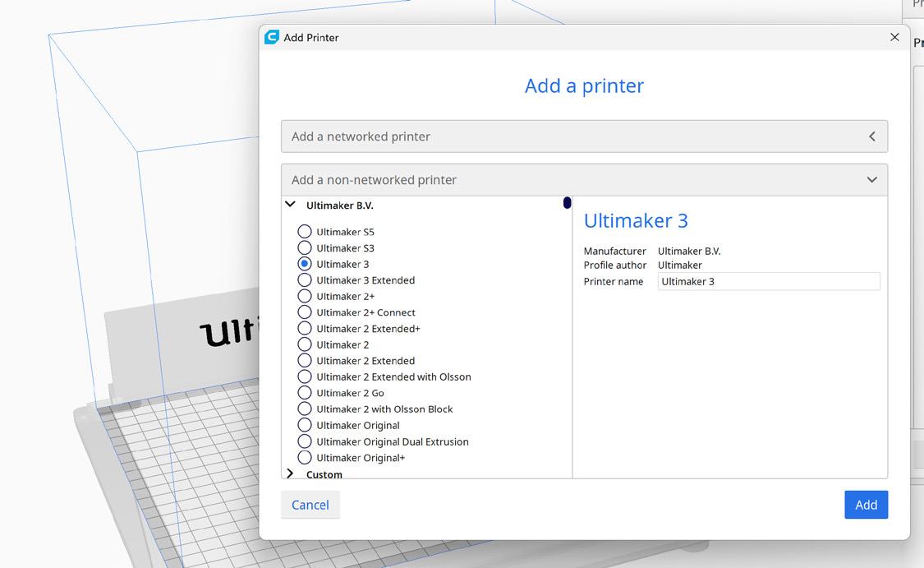The image size is (924, 568).
Task: Click the Printer name input field
Action: click(x=769, y=281)
